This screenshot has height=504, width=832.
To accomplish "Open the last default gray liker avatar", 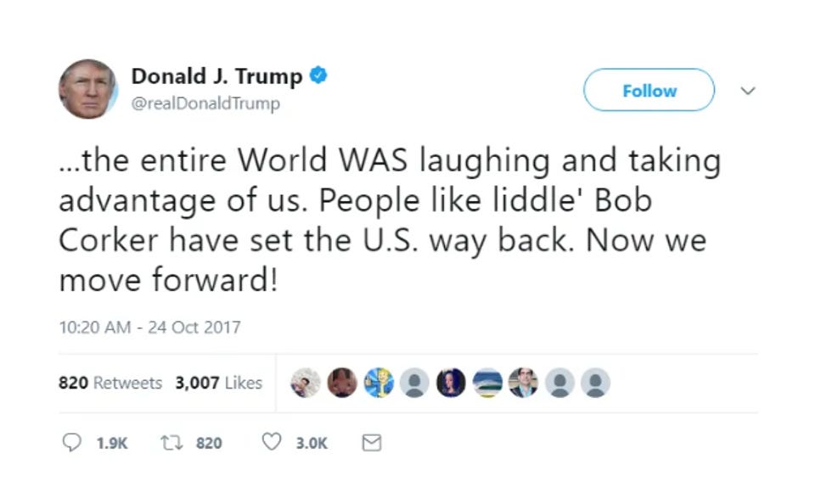I will [595, 383].
